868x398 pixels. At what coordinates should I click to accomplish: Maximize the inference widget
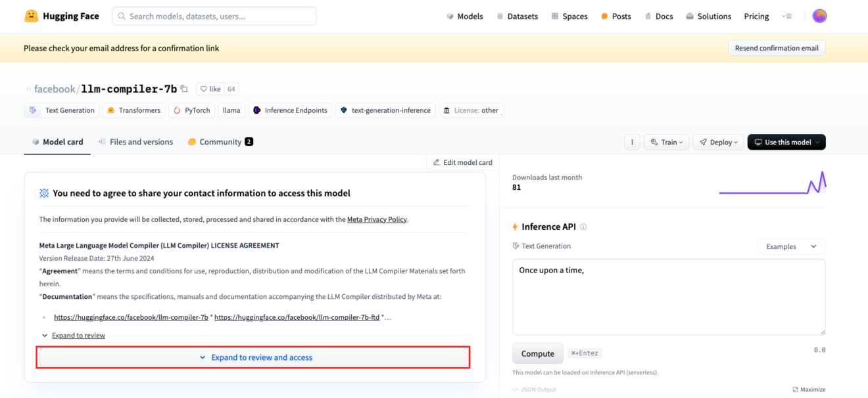click(809, 389)
